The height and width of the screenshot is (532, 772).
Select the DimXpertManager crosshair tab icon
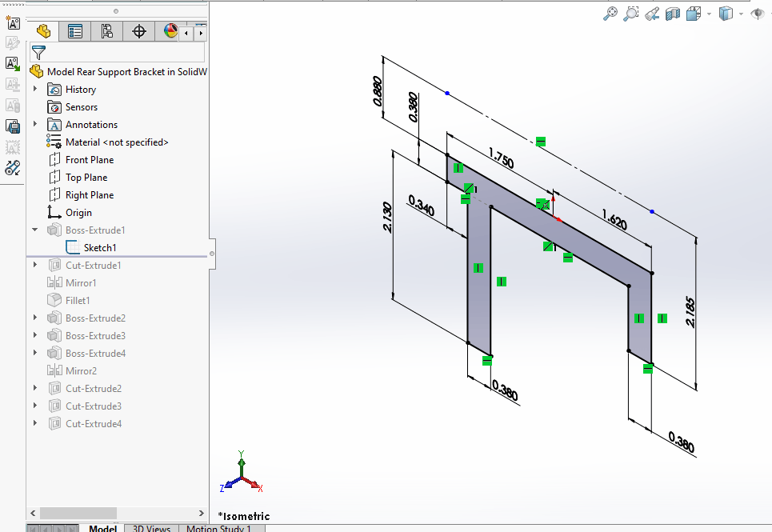click(x=138, y=30)
